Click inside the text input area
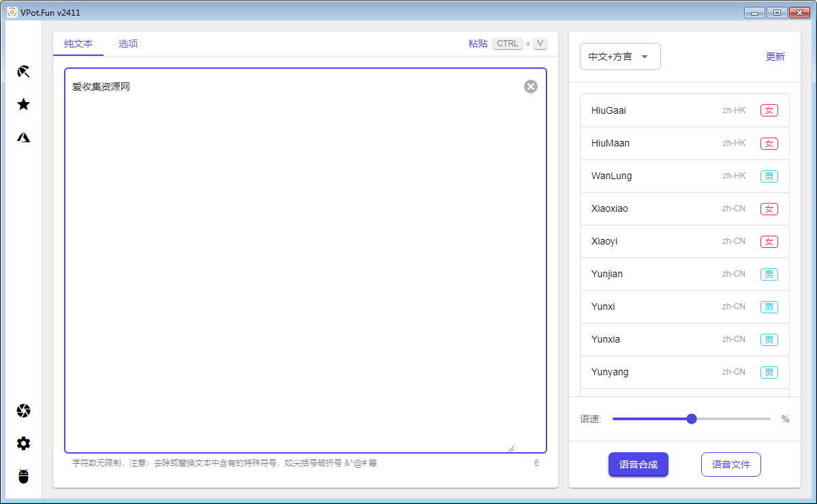The height and width of the screenshot is (504, 817). [x=305, y=260]
